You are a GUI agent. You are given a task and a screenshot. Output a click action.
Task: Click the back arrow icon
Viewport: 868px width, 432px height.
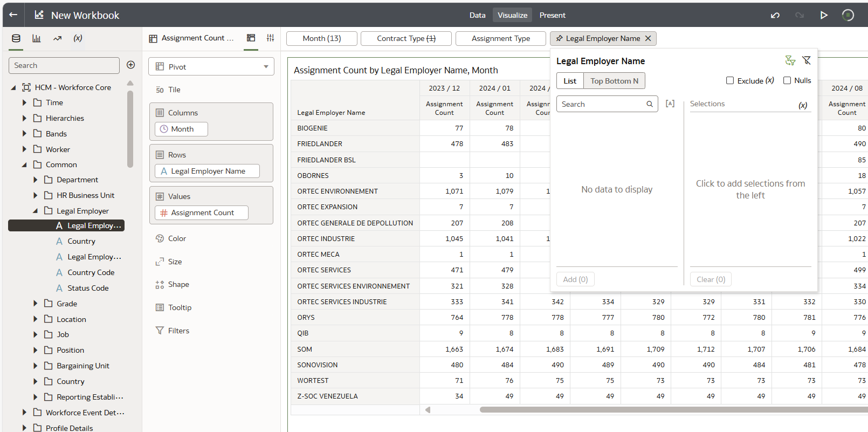(x=13, y=15)
